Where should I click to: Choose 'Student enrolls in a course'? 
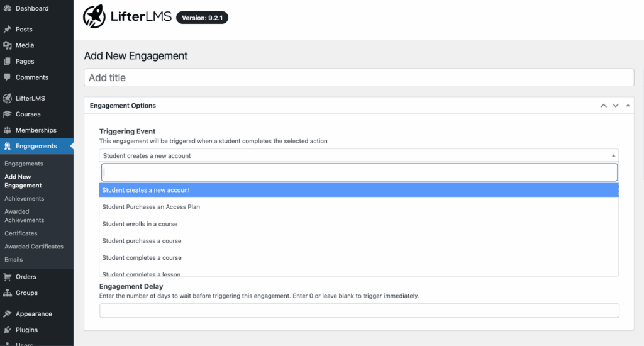[358, 224]
